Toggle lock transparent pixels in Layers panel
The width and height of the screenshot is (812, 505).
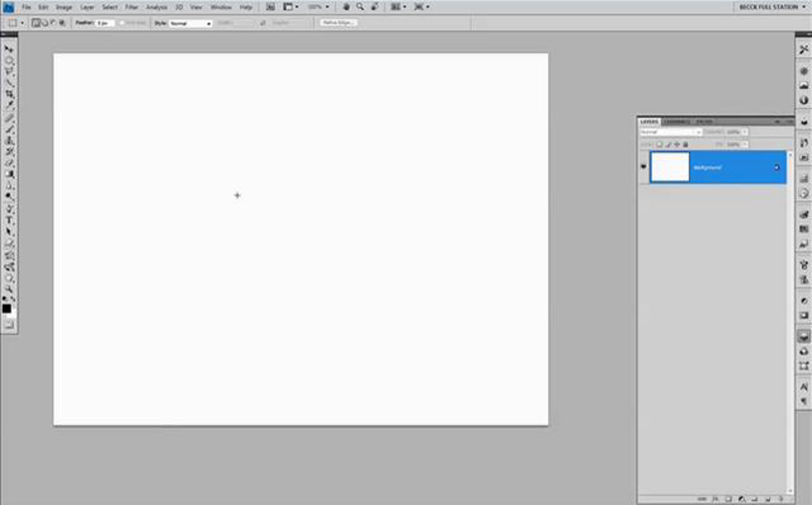659,145
